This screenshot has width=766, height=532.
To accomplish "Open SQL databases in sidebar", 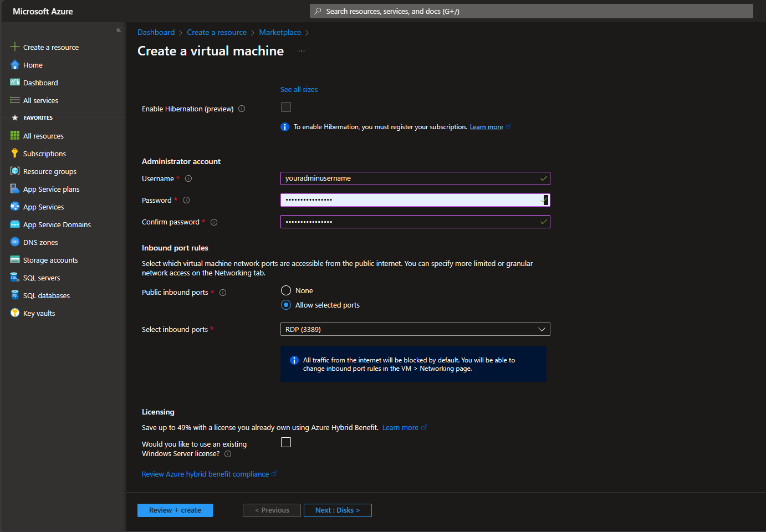I will click(47, 295).
